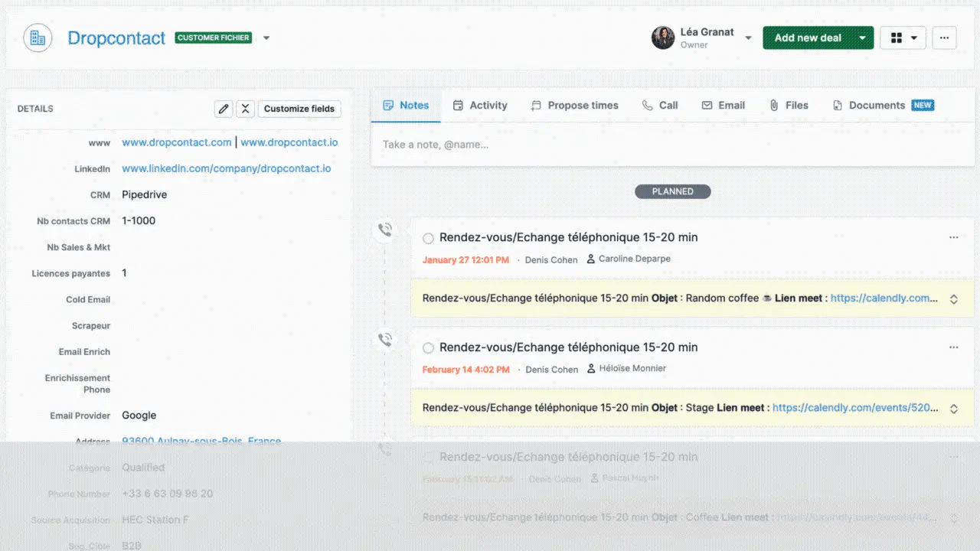Click Denis Cohen on the February 14 activity
The image size is (980, 551).
point(552,370)
